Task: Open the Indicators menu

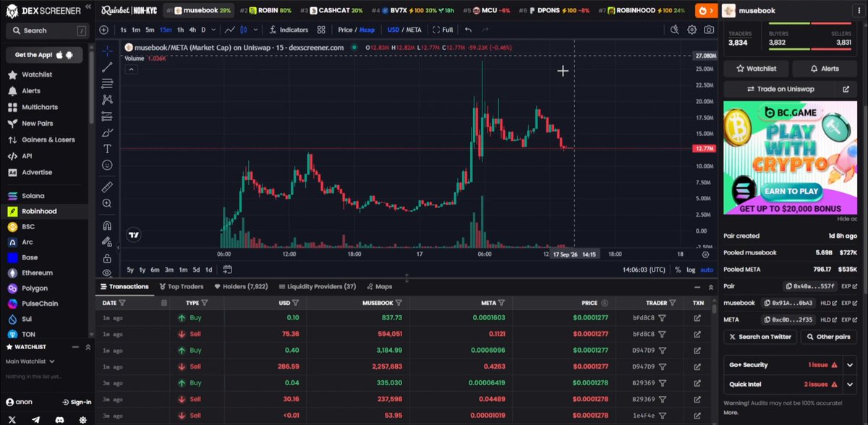Action: point(288,30)
